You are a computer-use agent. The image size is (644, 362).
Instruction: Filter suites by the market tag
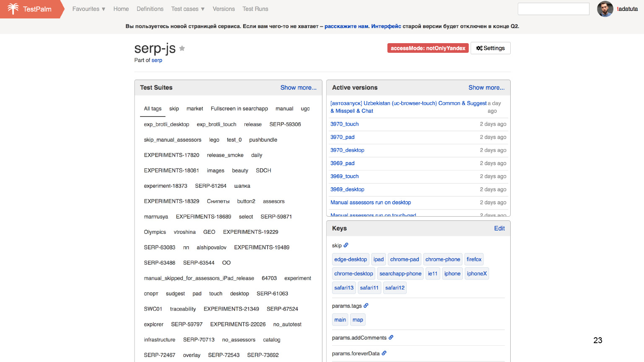[x=195, y=109]
